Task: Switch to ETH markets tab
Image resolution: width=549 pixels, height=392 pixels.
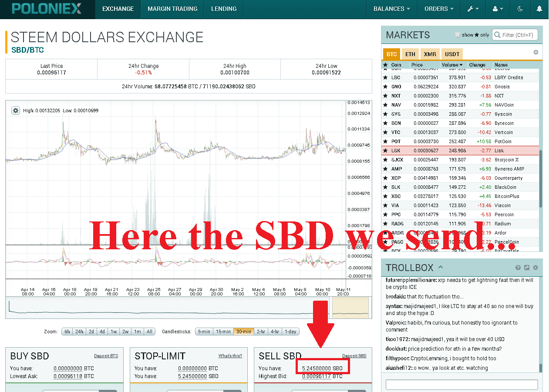Action: 410,54
